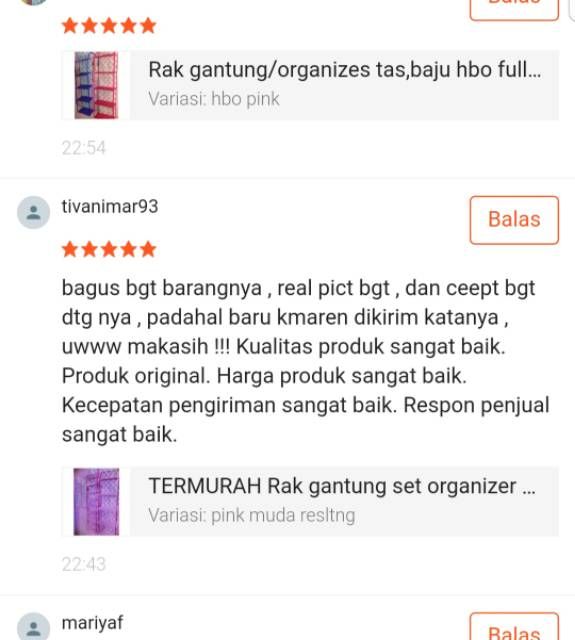Open the hbo pink rack product thumbnail
Viewport: 575px width, 640px height.
96,85
